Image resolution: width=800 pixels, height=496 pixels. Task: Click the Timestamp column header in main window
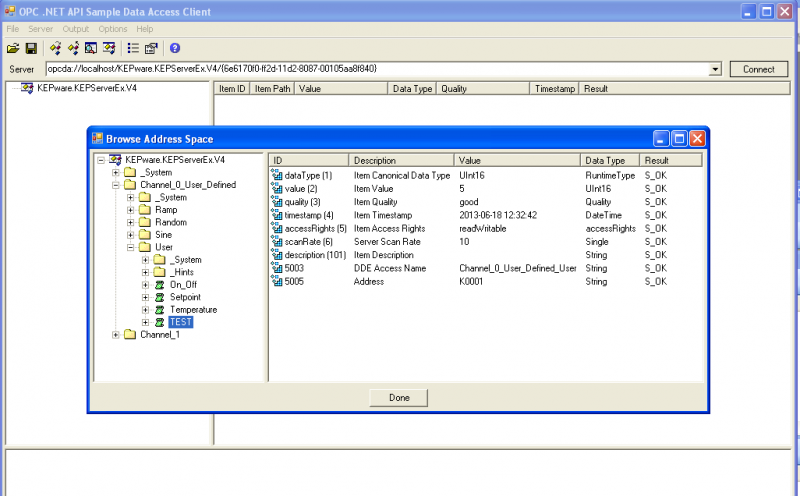pos(554,89)
